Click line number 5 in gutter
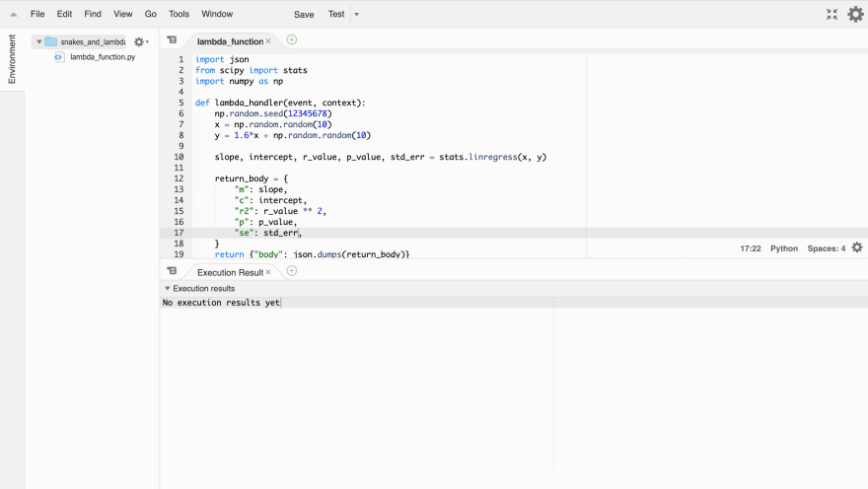The height and width of the screenshot is (489, 868). 181,103
